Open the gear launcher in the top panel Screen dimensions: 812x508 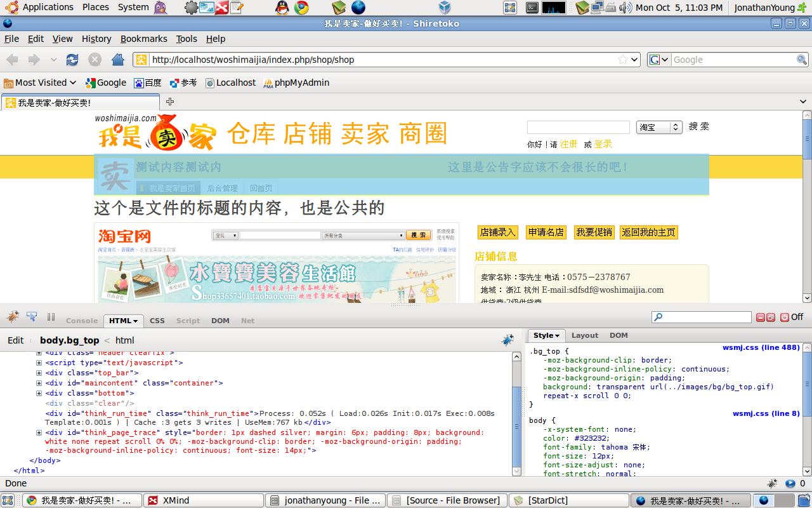click(191, 8)
